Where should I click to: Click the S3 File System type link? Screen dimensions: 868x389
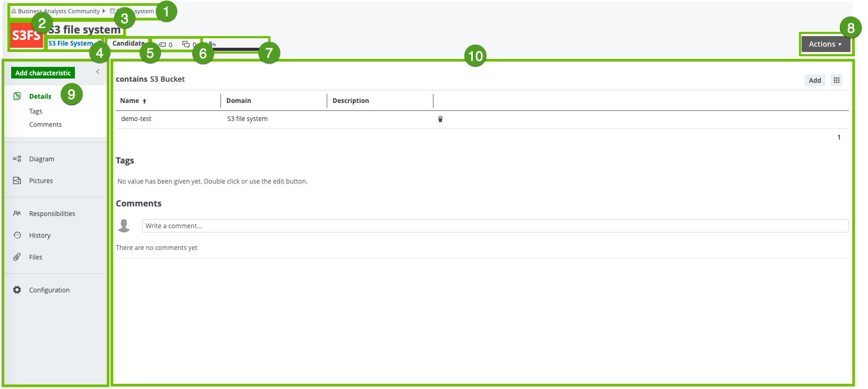[71, 44]
